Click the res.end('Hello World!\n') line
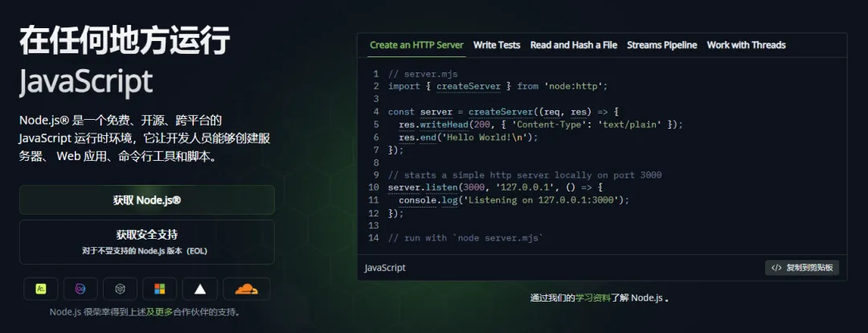 coord(469,137)
